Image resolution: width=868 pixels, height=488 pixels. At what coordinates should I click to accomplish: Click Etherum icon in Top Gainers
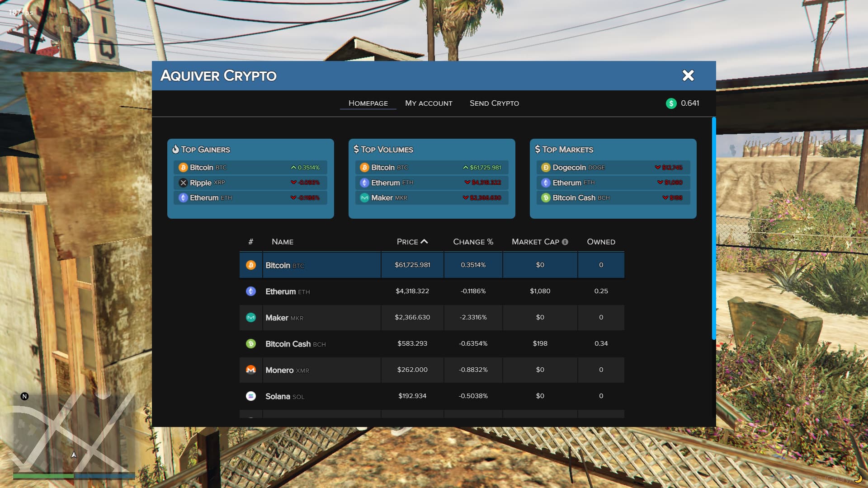[x=183, y=198]
